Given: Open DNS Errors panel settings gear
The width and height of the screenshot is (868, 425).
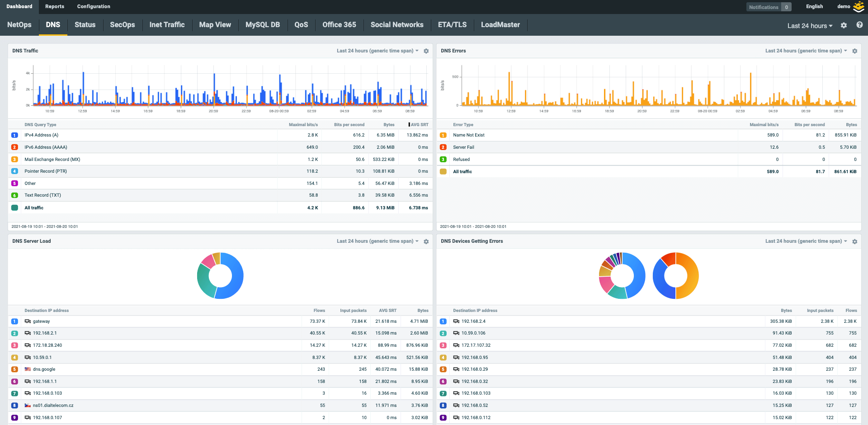Looking at the screenshot, I should point(854,51).
